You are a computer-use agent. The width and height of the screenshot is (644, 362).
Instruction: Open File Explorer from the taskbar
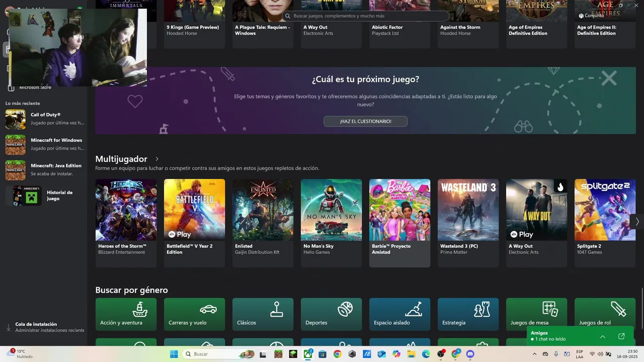click(x=411, y=354)
